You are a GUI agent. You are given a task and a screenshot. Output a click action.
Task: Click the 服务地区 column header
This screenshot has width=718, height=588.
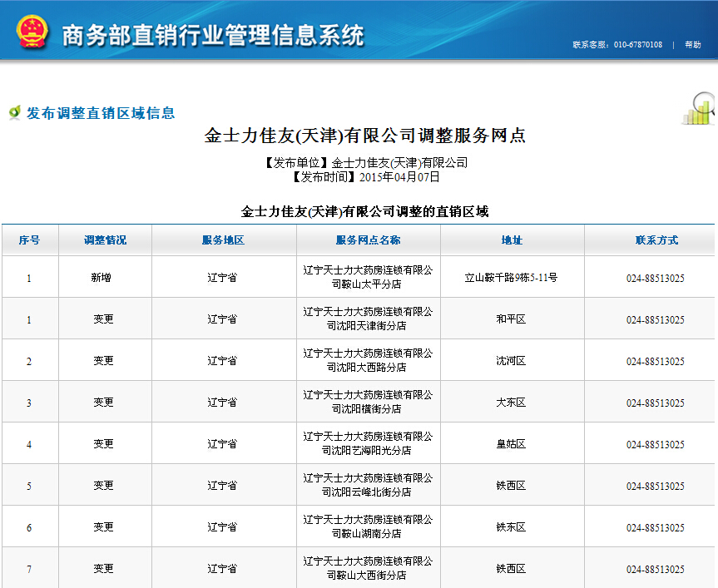[x=223, y=240]
